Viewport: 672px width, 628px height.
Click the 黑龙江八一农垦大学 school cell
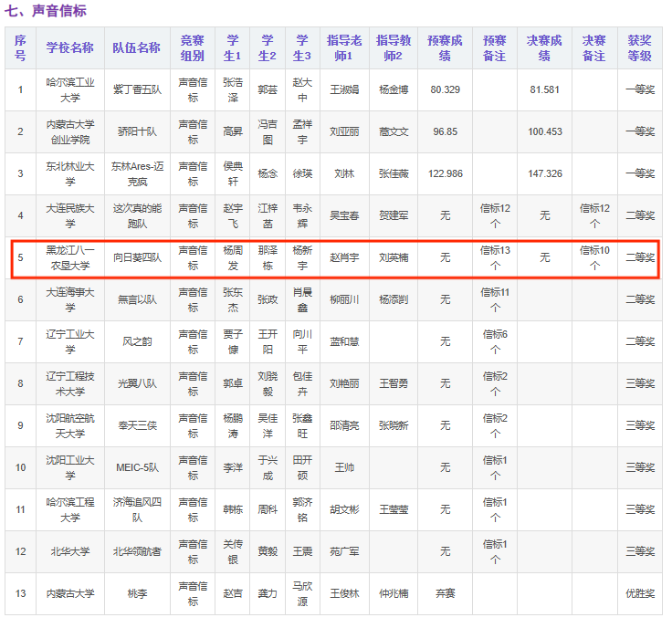70,257
